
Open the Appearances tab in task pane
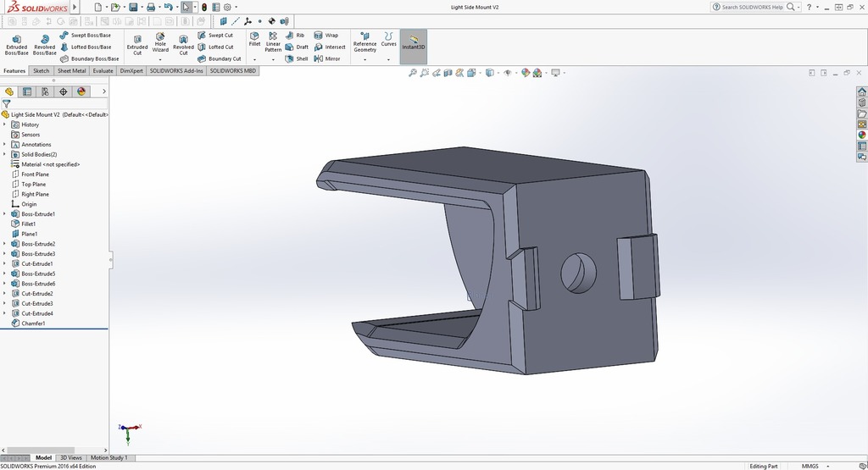[x=862, y=135]
